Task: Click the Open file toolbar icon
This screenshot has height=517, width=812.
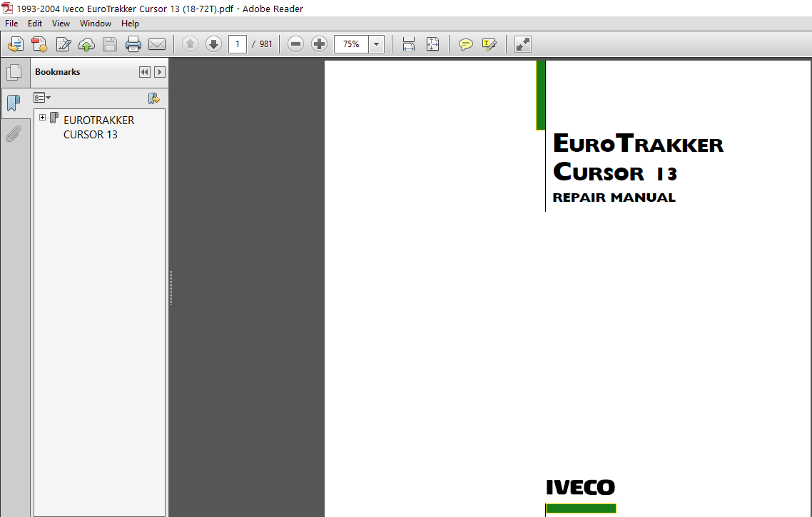Action: (16, 44)
